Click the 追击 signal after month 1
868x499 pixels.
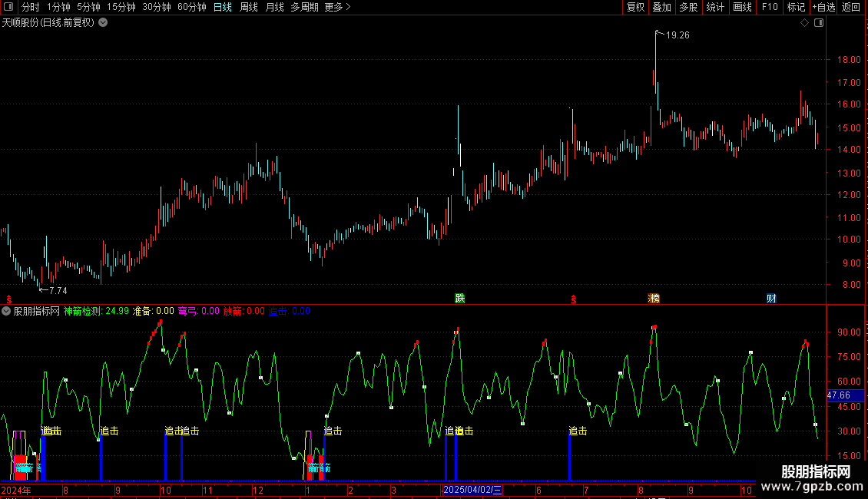pos(333,431)
